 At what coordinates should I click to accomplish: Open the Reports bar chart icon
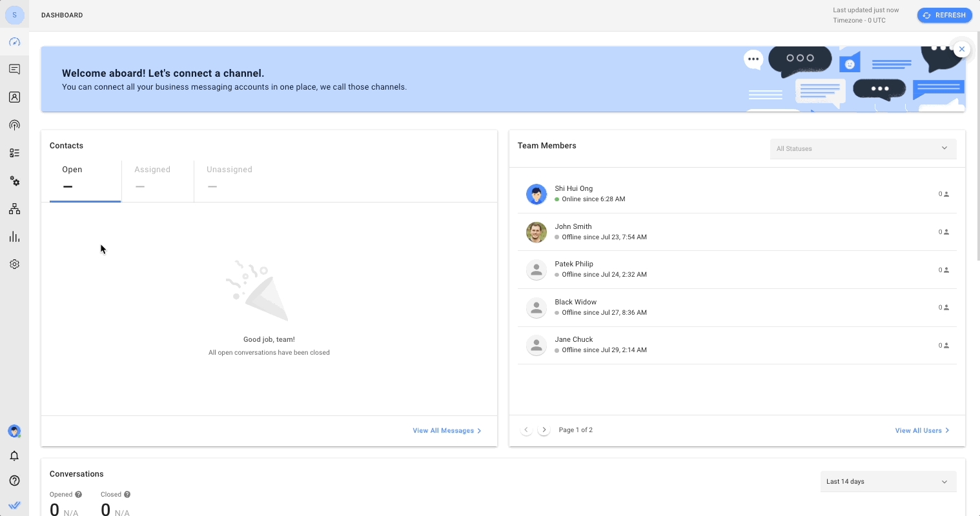click(x=14, y=237)
